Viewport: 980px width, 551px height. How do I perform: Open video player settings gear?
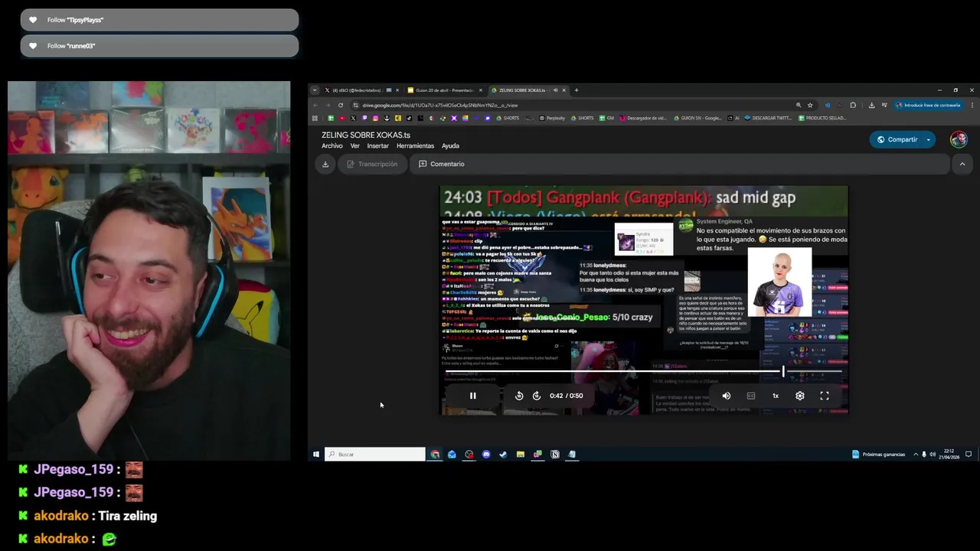[x=800, y=396]
